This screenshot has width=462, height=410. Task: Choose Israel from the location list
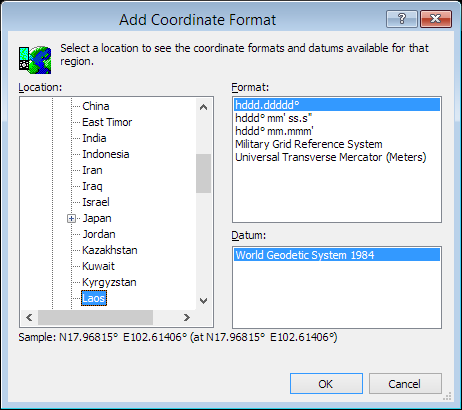(96, 202)
